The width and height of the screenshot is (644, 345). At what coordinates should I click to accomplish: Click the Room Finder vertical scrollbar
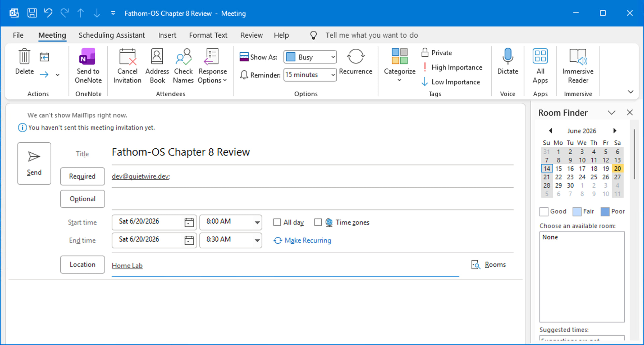634,154
